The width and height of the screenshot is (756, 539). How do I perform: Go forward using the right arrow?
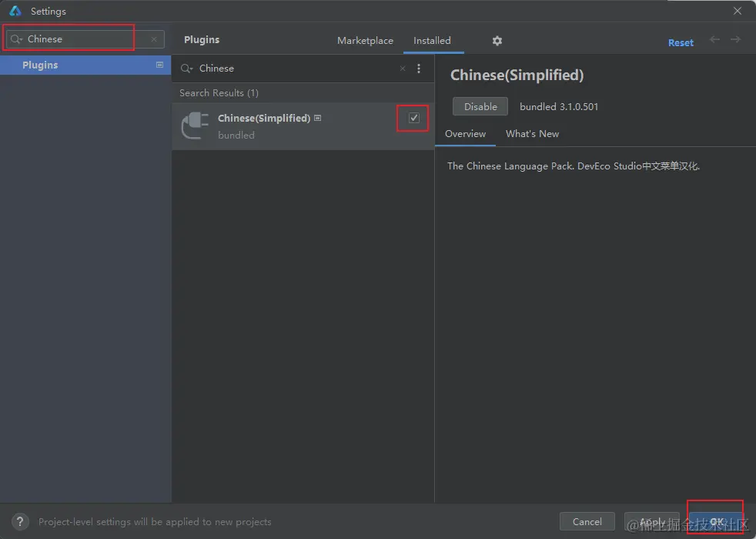735,39
